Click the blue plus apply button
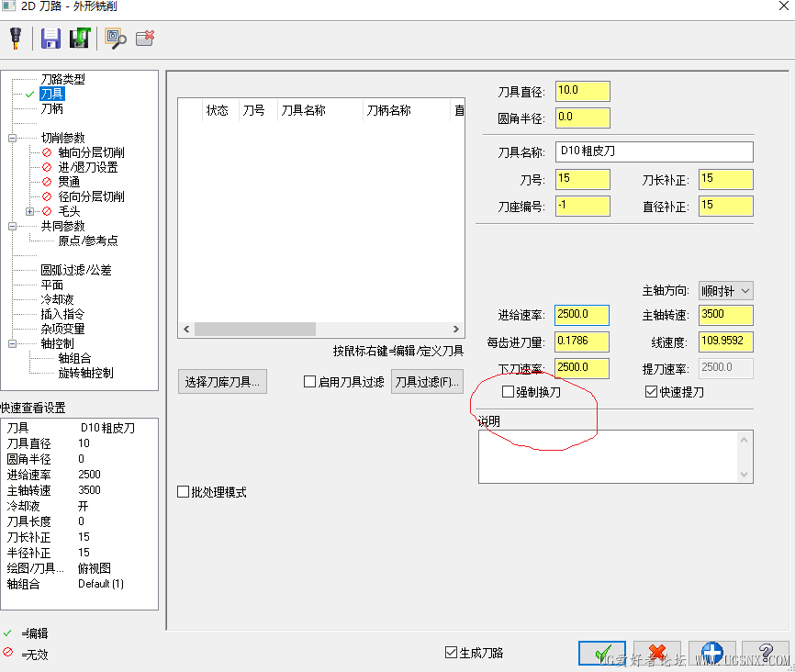Image resolution: width=795 pixels, height=672 pixels. [711, 654]
